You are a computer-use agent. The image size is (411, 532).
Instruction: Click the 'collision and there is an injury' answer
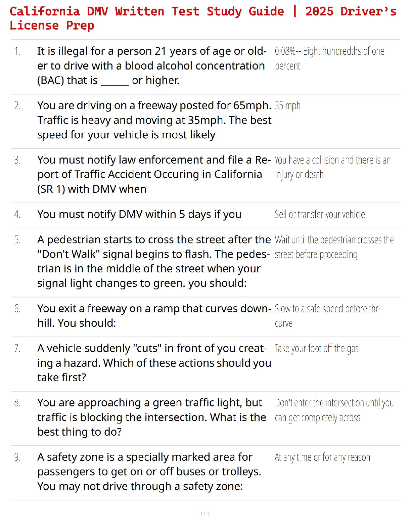click(332, 167)
